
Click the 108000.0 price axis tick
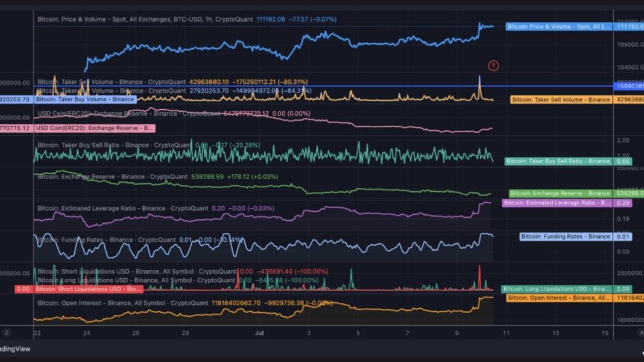[x=631, y=45]
